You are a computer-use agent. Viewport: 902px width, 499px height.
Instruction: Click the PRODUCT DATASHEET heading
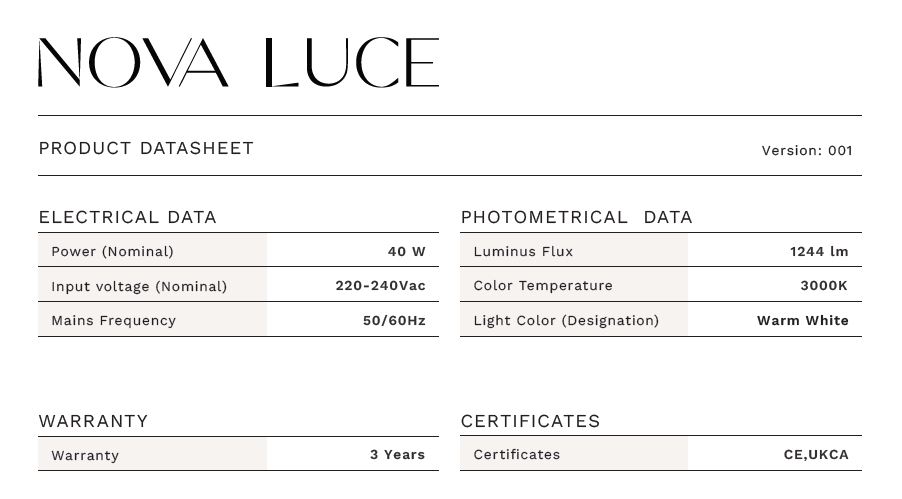coord(146,148)
